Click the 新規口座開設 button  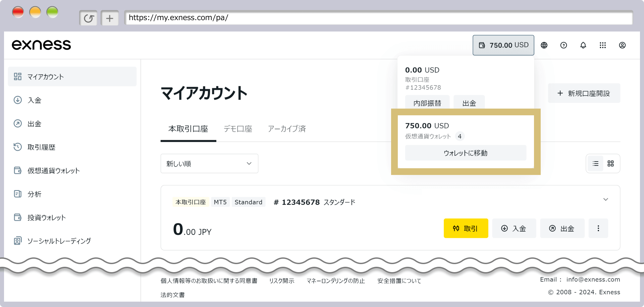584,93
